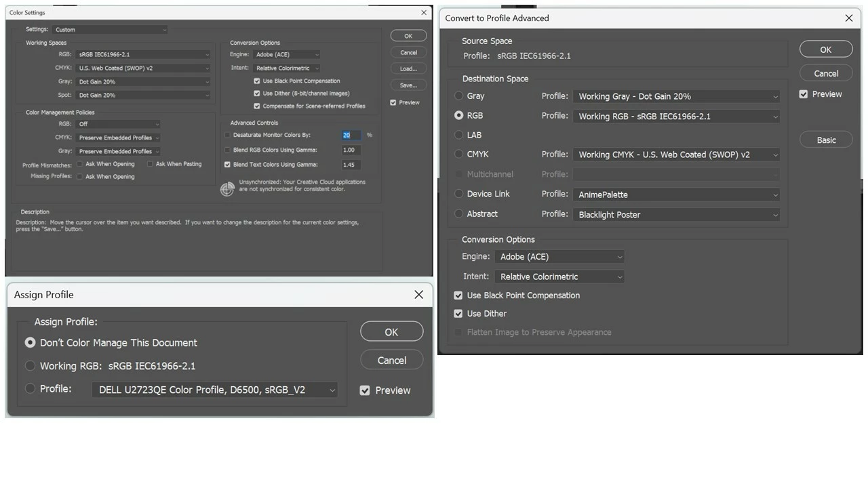Click Save... button in Color Settings

[x=408, y=85]
